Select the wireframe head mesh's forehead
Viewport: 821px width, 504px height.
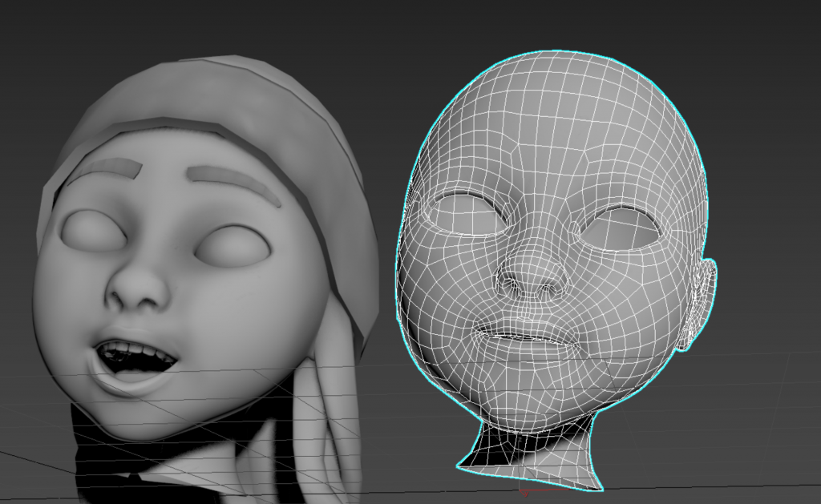pos(553,136)
